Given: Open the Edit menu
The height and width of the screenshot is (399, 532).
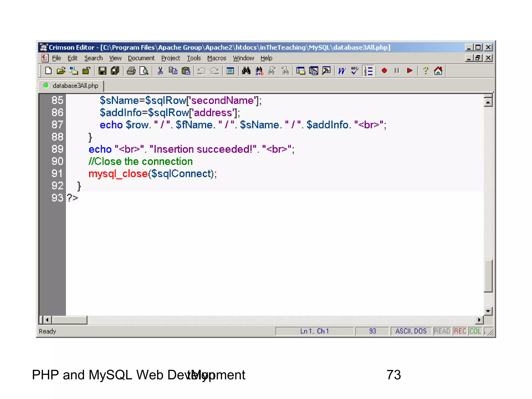Looking at the screenshot, I should (x=72, y=58).
